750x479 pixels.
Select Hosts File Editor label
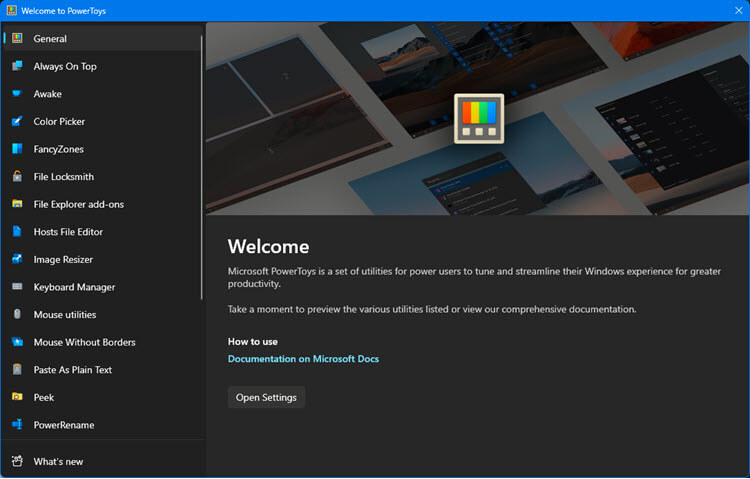point(68,232)
